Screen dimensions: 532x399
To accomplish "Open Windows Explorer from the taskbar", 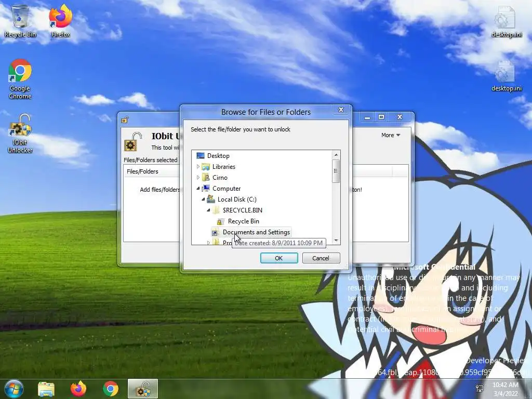I will point(46,389).
